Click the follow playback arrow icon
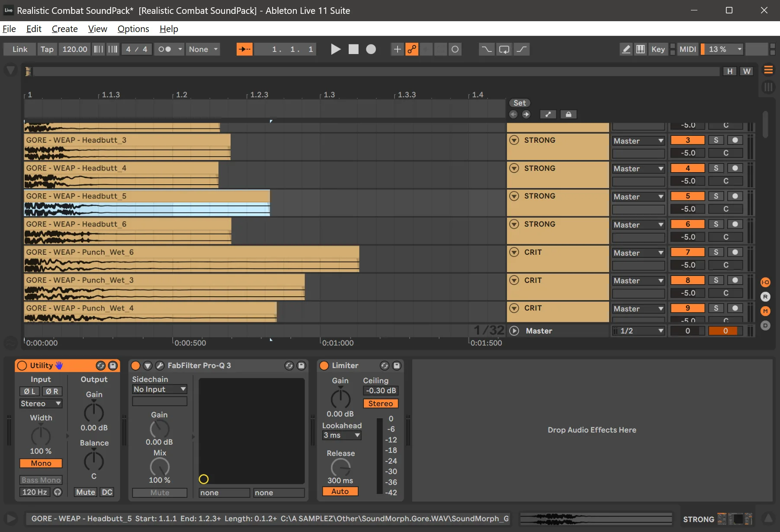 click(244, 49)
